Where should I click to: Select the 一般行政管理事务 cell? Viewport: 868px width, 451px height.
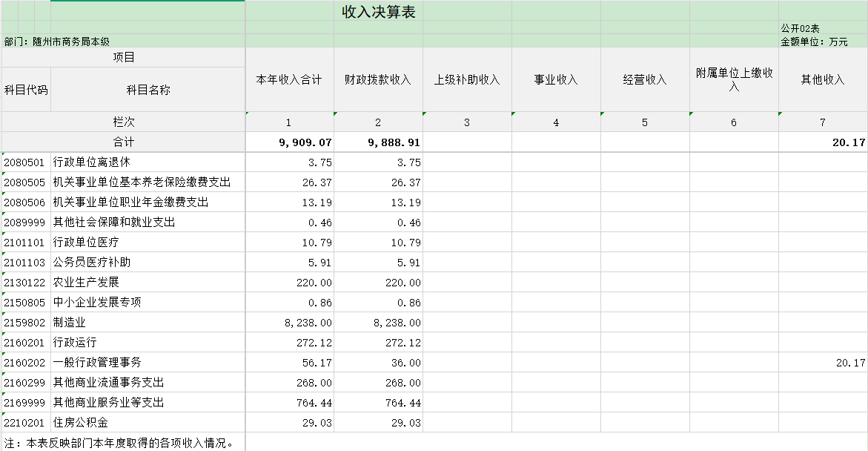[x=148, y=362]
